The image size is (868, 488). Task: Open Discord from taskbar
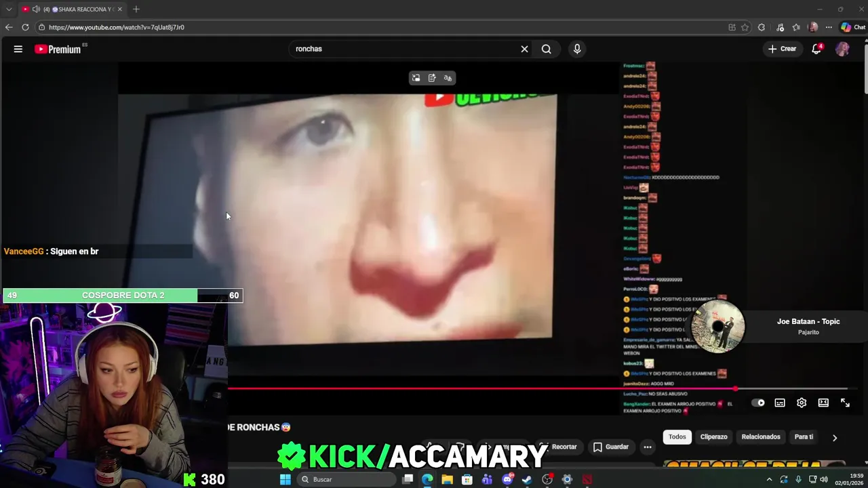tap(507, 479)
